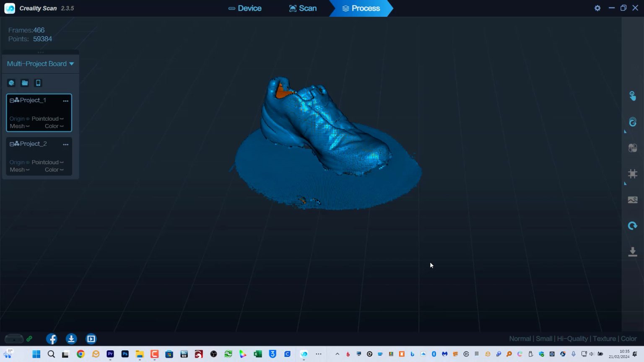Click the image picture icon in the right toolbar
The image size is (644, 362).
(x=633, y=200)
